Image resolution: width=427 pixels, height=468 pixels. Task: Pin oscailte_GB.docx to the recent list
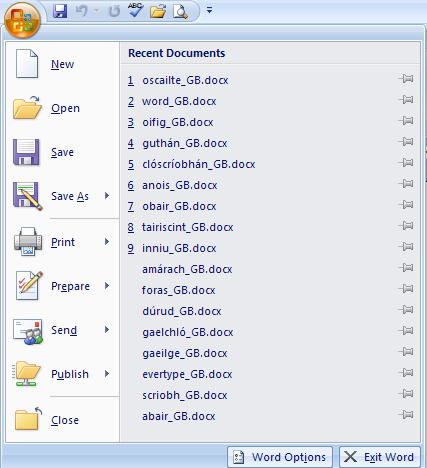406,79
